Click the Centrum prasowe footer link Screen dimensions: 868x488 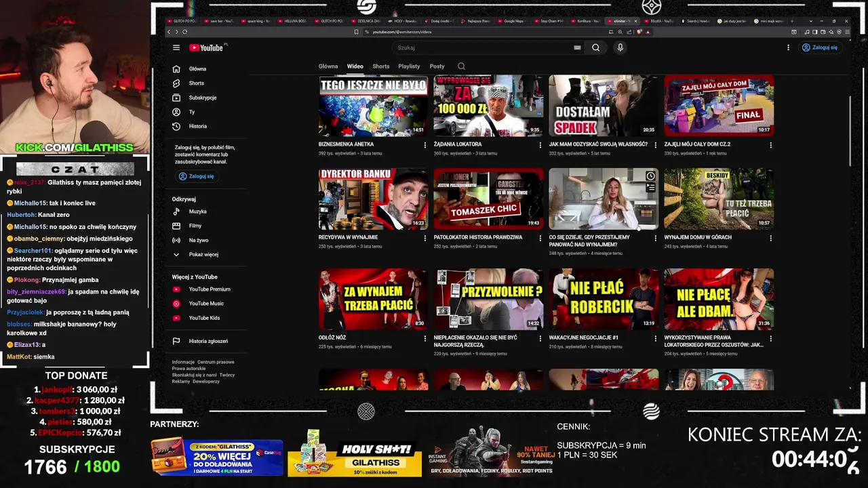(x=216, y=362)
